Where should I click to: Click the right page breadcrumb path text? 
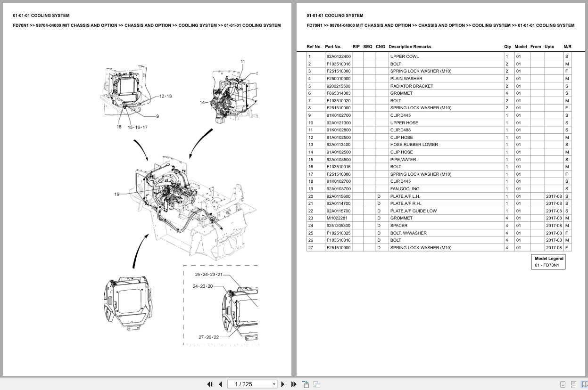coord(440,25)
